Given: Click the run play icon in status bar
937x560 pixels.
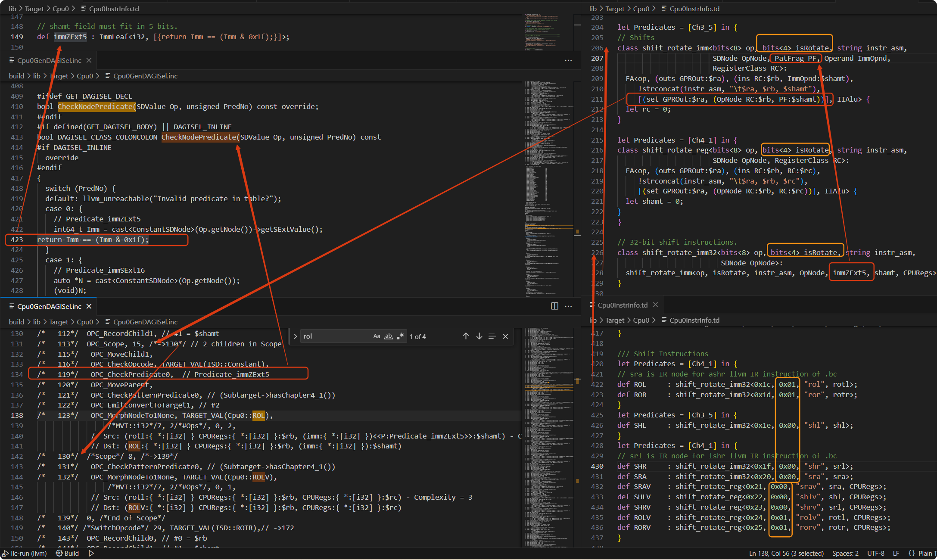Looking at the screenshot, I should point(91,554).
